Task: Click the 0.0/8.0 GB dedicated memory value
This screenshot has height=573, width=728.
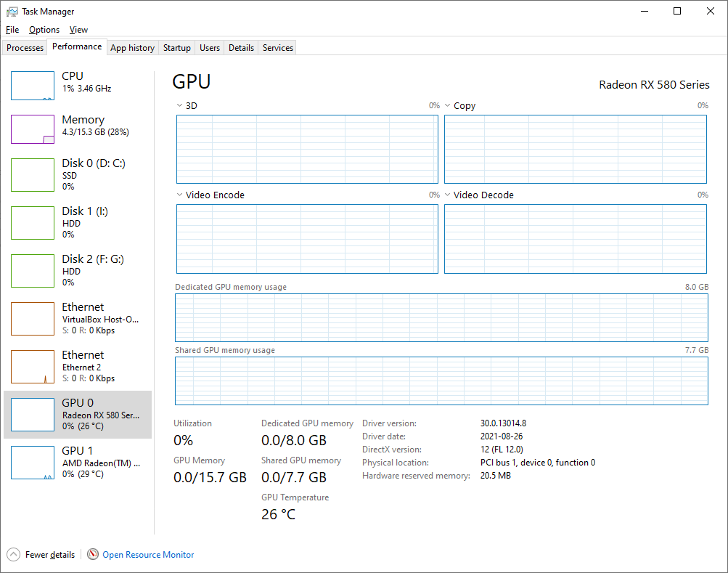Action: click(294, 440)
